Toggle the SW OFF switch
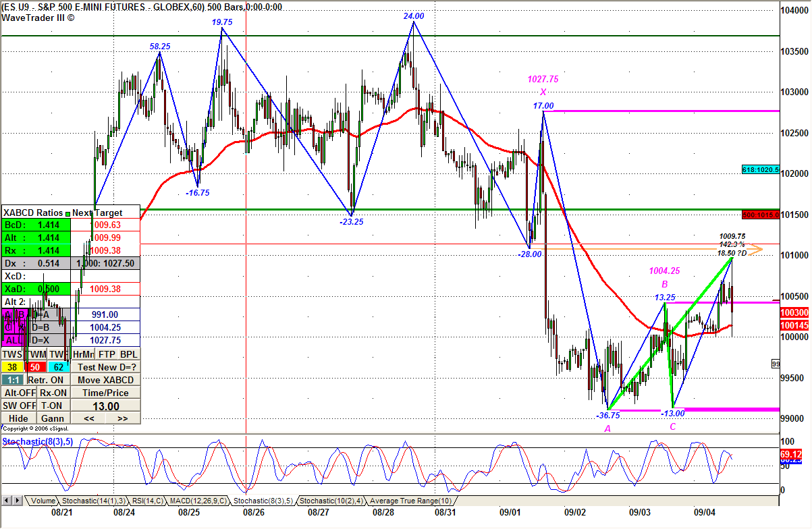 [19, 406]
